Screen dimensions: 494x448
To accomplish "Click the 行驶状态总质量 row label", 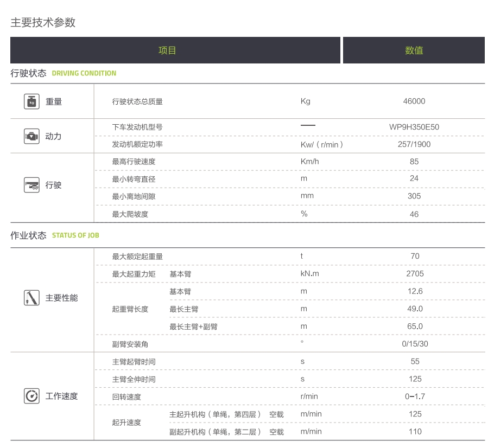I will click(137, 101).
